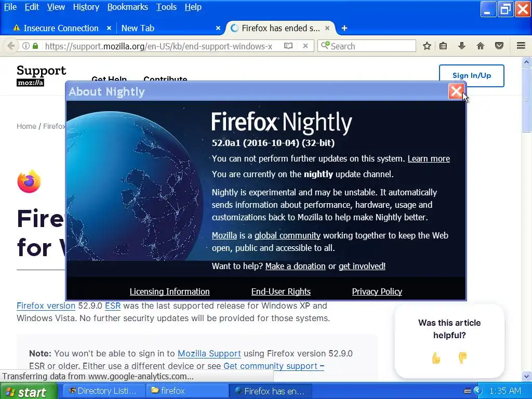
Task: Open the File menu
Action: coord(10,7)
